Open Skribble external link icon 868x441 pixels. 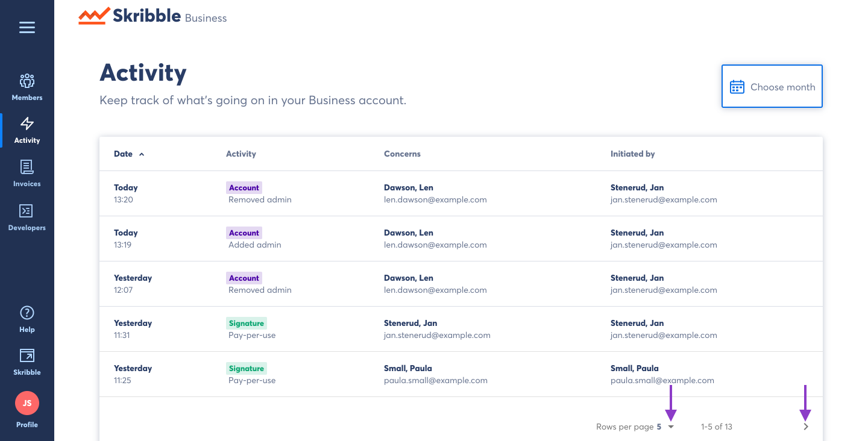coord(27,355)
